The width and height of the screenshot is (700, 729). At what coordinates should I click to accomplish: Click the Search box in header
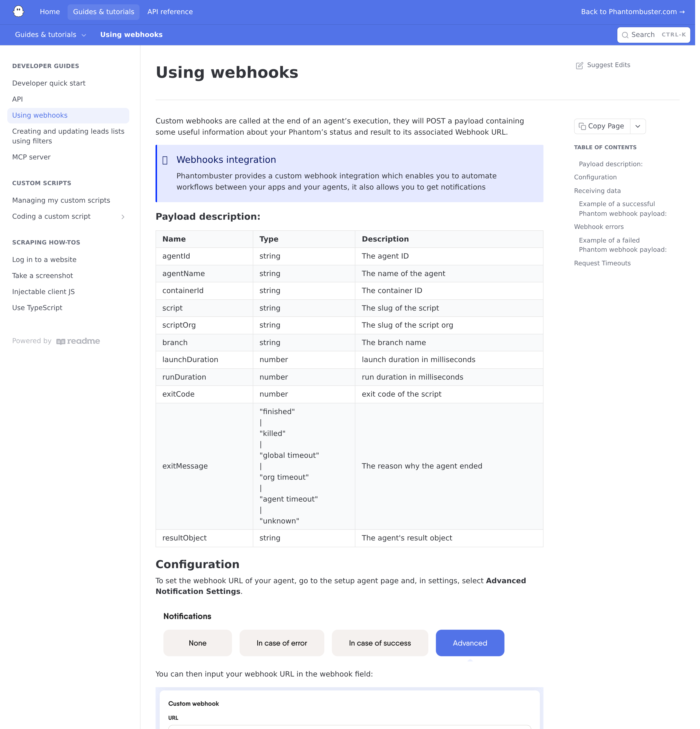(x=654, y=35)
